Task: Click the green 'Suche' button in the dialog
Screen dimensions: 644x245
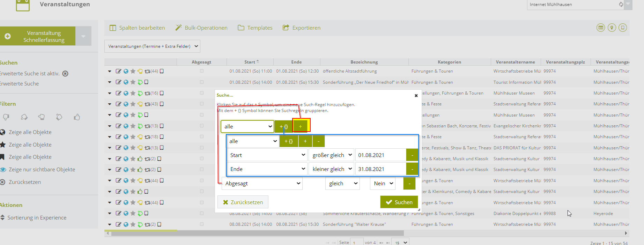Action: [399, 202]
